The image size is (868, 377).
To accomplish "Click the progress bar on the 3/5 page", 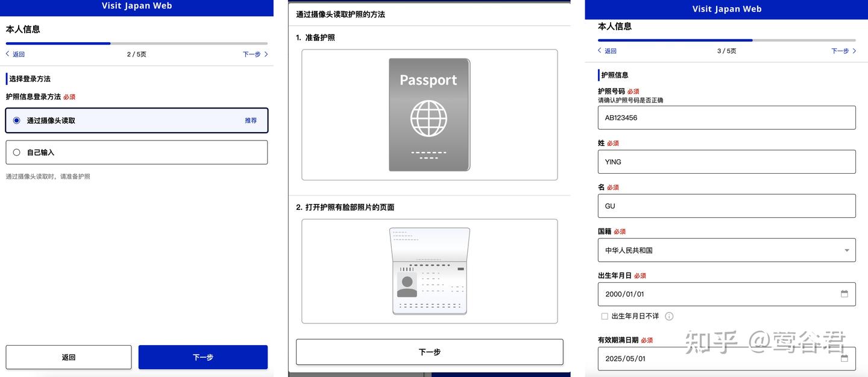I will coord(726,40).
